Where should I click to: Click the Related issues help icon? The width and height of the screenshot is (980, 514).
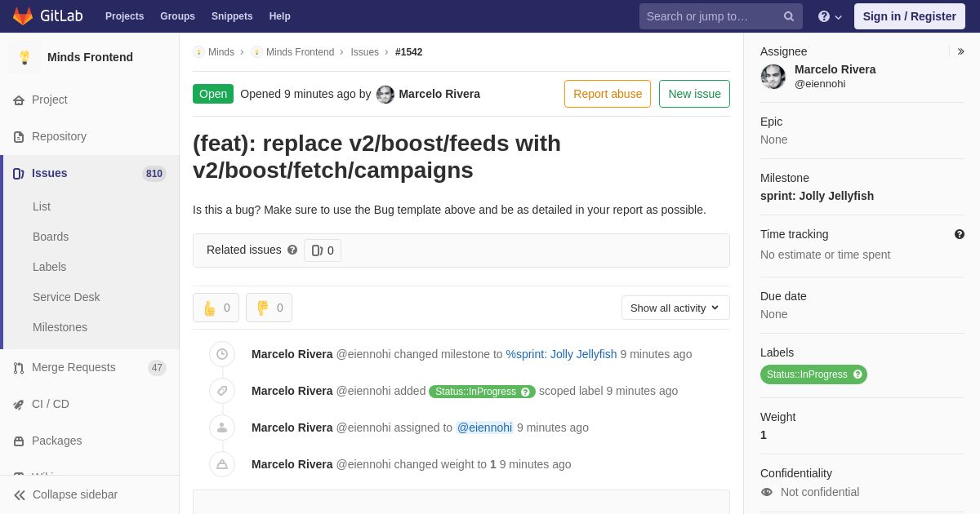coord(292,250)
